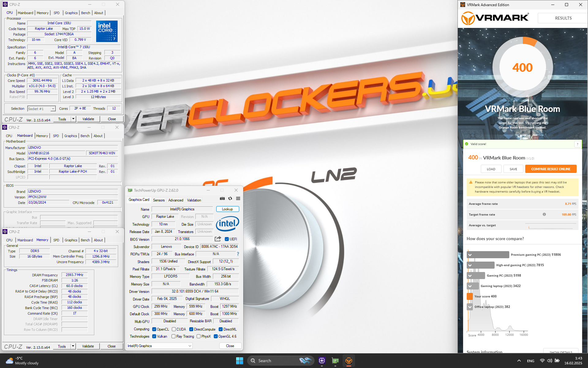This screenshot has width=588, height=368.
Task: Toggle the UEFI checkbox in GPU-Z
Action: point(227,239)
